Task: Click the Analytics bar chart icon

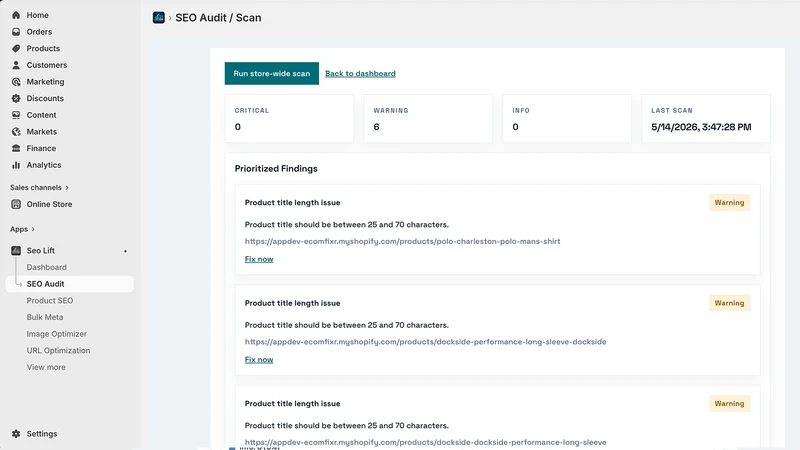Action: (16, 165)
